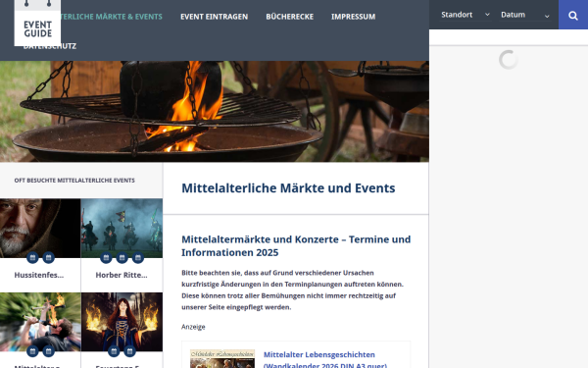588x368 pixels.
Task: Click middle calendar icon under Horber Ritter image
Action: point(122,257)
